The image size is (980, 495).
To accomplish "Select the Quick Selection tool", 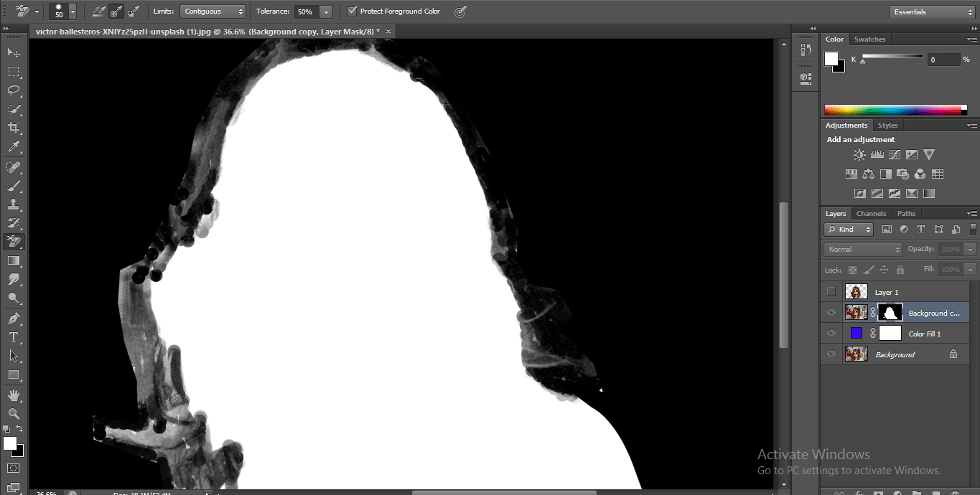I will click(14, 109).
